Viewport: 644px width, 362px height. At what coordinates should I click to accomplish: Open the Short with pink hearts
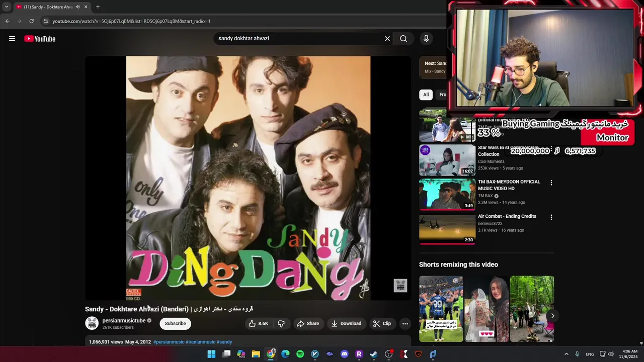pyautogui.click(x=487, y=309)
